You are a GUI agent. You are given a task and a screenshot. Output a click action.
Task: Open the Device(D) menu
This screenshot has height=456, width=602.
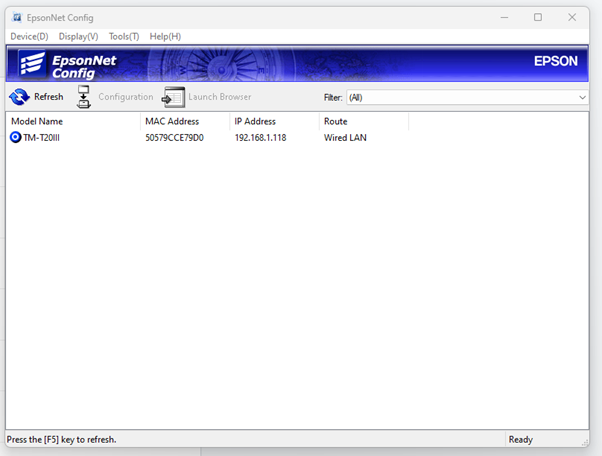[x=29, y=36]
